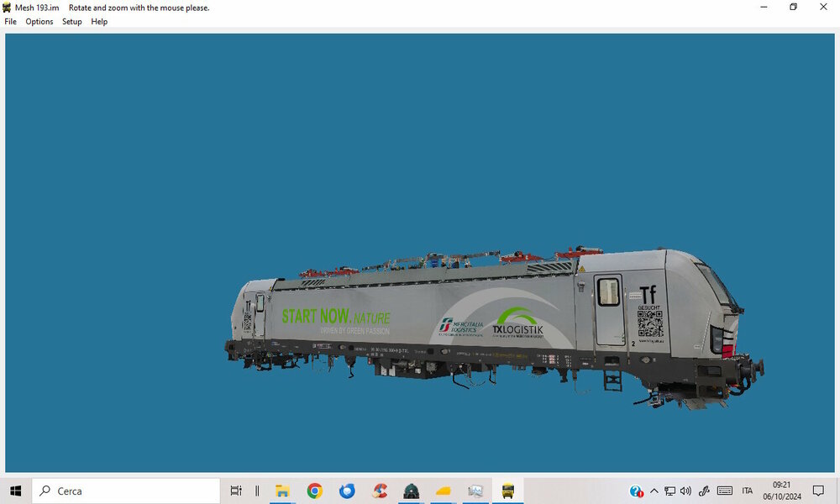Open the notification action center
This screenshot has width=840, height=504.
818,491
